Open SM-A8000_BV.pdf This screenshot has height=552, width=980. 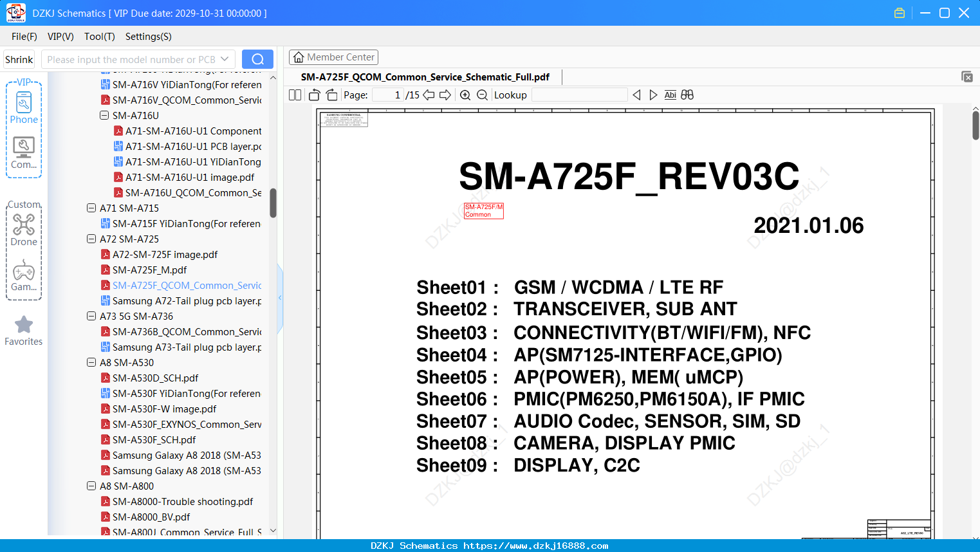coord(151,517)
